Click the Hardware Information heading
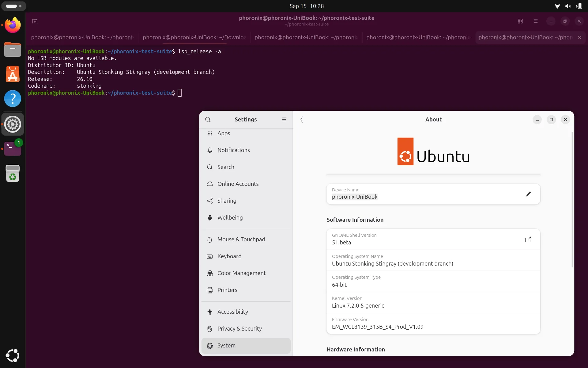The height and width of the screenshot is (368, 588). coord(356,350)
